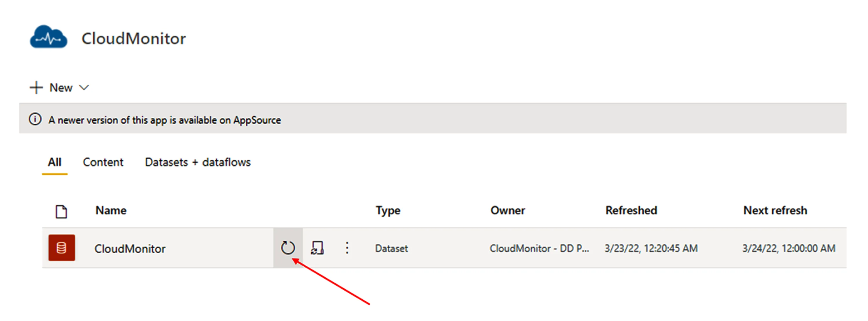Open the CloudMonitor dataset name link
This screenshot has width=868, height=321.
click(x=130, y=249)
